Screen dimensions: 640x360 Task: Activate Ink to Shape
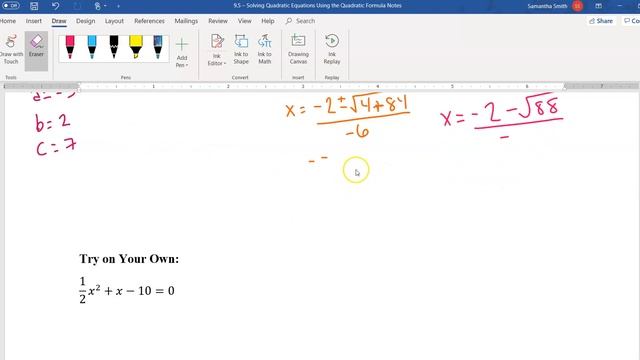coord(241,49)
